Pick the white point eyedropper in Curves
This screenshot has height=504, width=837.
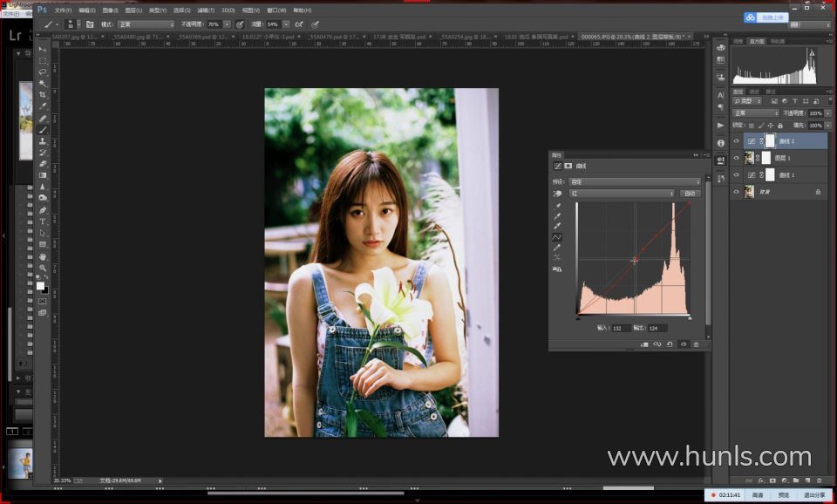[557, 227]
